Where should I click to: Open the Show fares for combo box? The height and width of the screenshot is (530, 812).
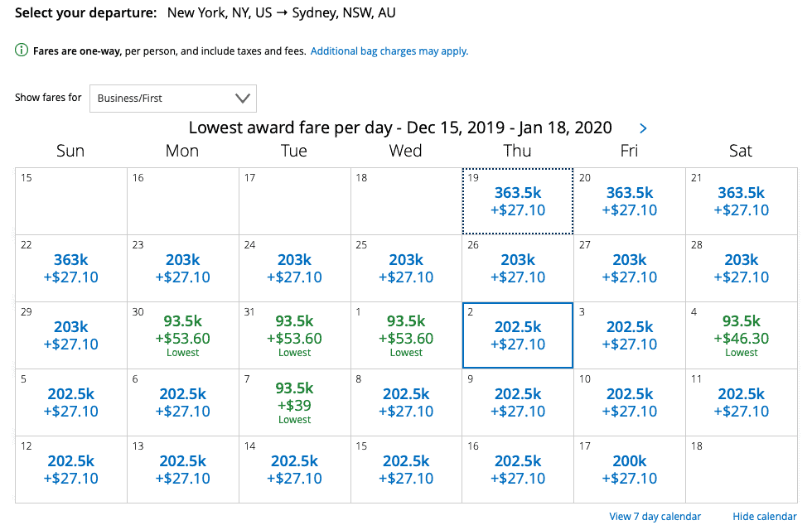pos(173,99)
